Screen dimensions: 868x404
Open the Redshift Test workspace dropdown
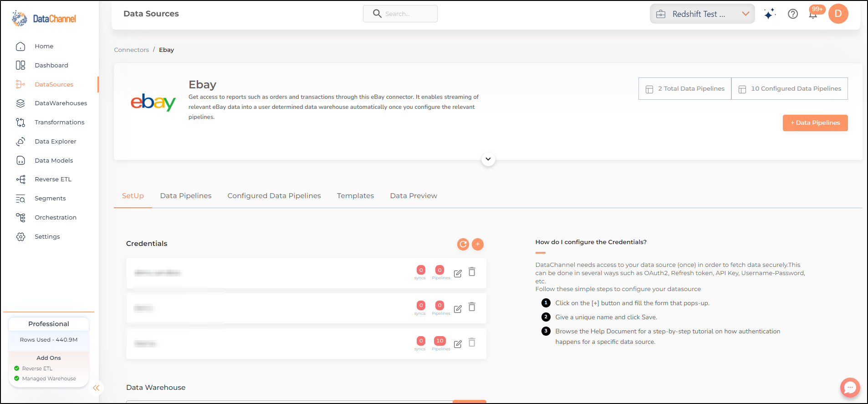click(x=702, y=14)
